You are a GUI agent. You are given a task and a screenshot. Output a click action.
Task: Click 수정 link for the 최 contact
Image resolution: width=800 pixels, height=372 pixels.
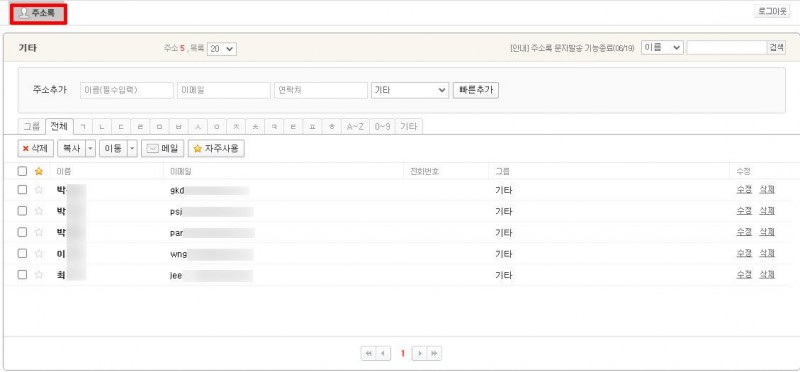pos(744,275)
